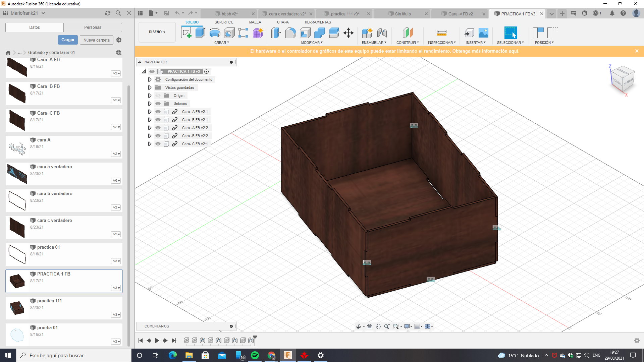644x362 pixels.
Task: Hide Cara -A FB v2:1 component
Action: pos(158,112)
